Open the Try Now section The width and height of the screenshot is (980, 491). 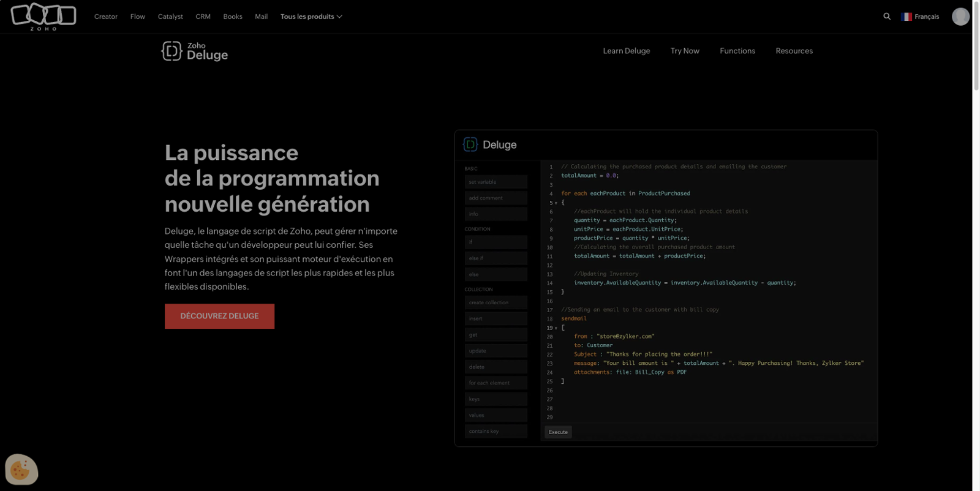tap(685, 51)
